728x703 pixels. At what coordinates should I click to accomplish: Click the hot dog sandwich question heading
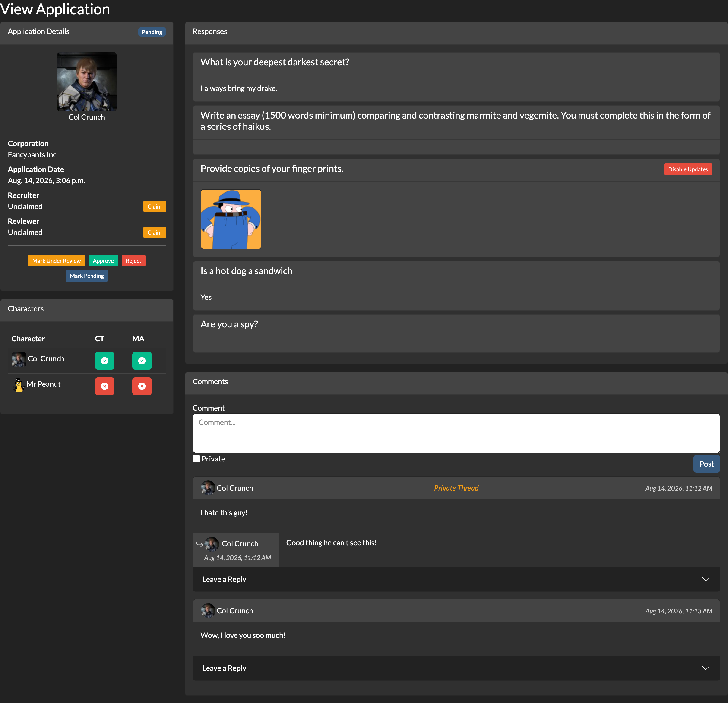coord(246,271)
